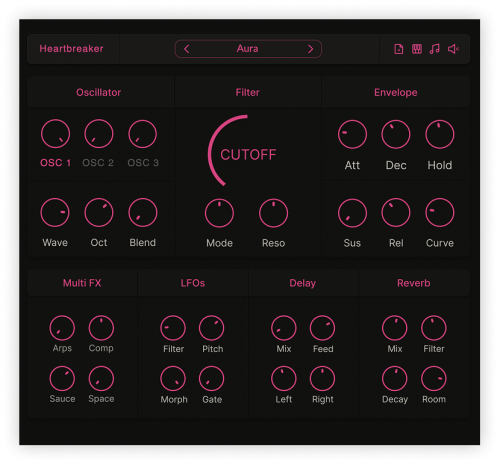
Task: Click the Delay section header
Action: click(x=303, y=283)
